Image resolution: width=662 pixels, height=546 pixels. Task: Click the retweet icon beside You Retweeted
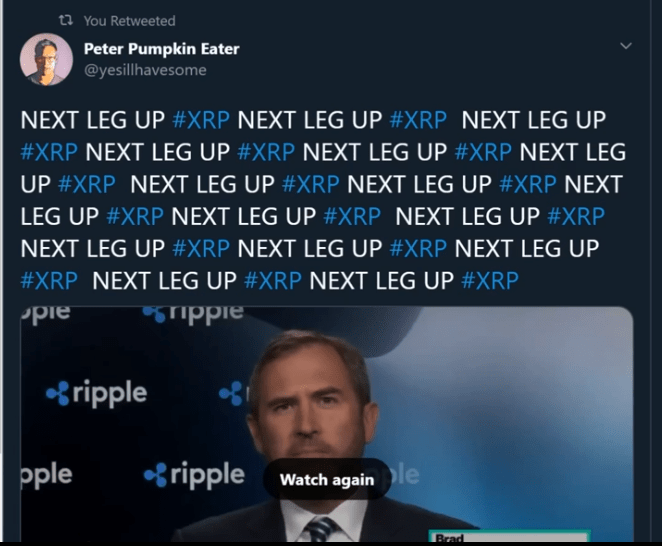pos(65,20)
